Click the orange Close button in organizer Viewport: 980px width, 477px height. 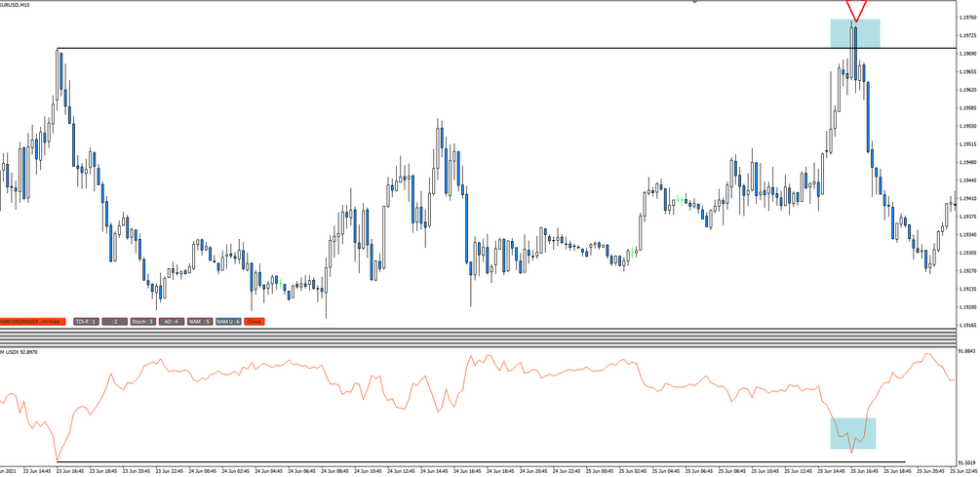255,321
